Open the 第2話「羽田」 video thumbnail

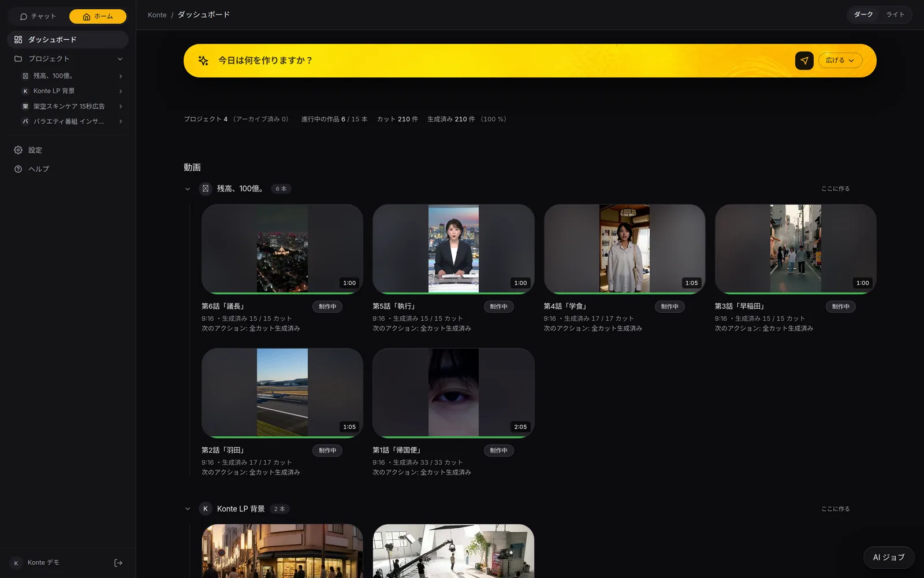282,393
